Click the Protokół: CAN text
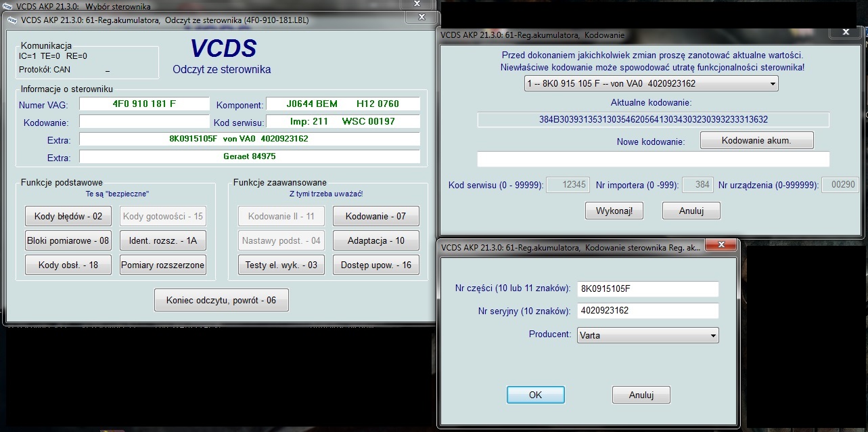The height and width of the screenshot is (432, 868). 45,69
